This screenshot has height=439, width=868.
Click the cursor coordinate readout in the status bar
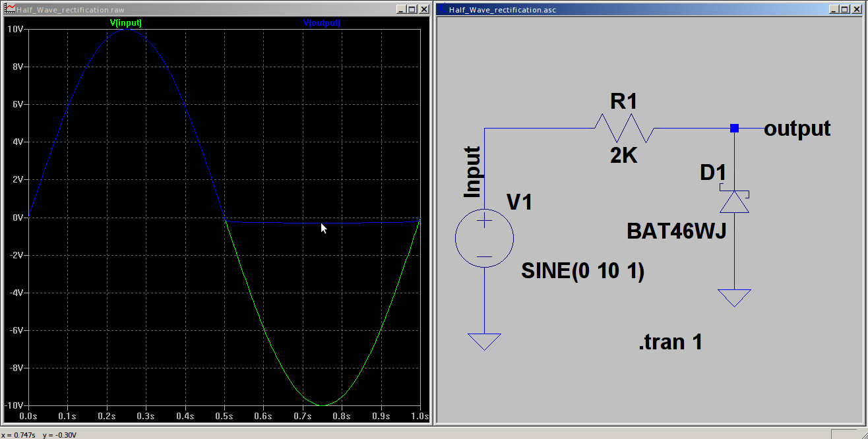click(40, 434)
